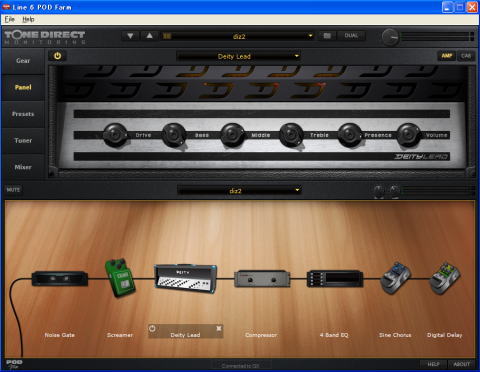Select the Compressor rack unit
Screen dimensions: 480x372
[x=262, y=279]
